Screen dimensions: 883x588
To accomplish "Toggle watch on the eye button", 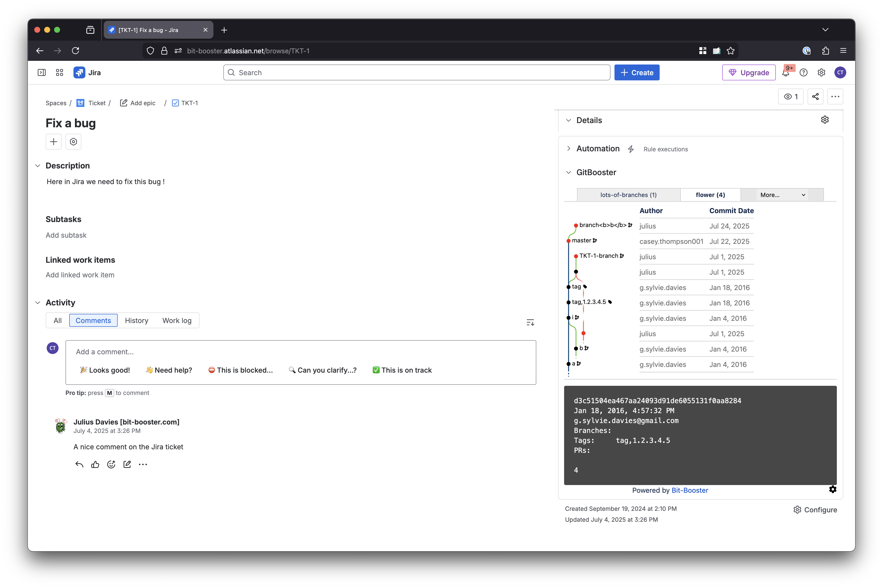I will pyautogui.click(x=791, y=96).
